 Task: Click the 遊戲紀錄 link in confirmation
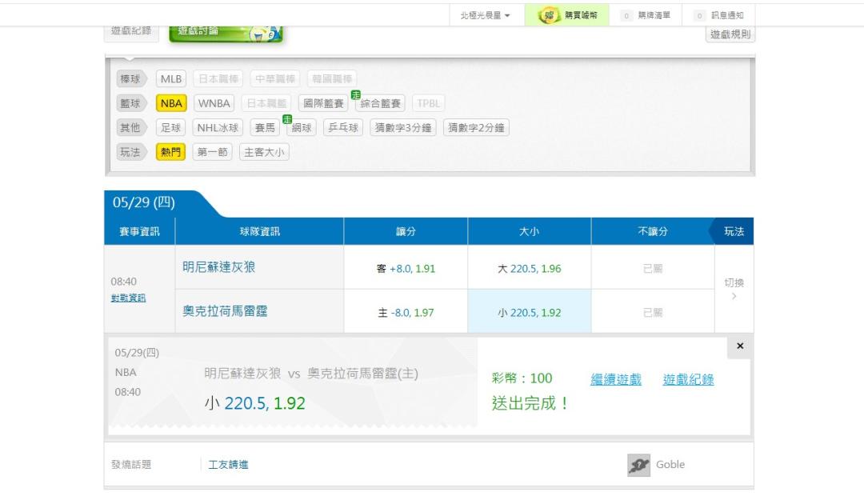(x=688, y=379)
